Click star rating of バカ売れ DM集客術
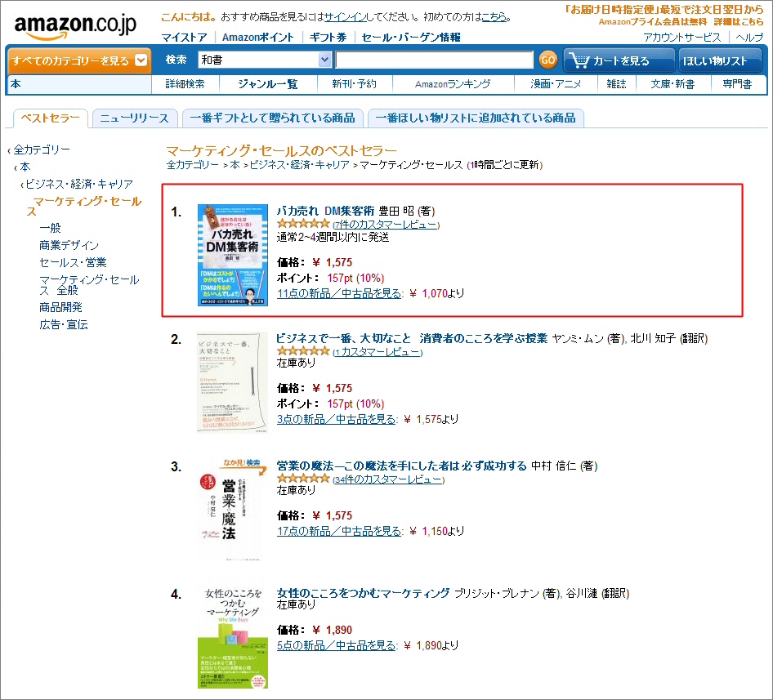Screen dimensions: 773x700 point(302,224)
